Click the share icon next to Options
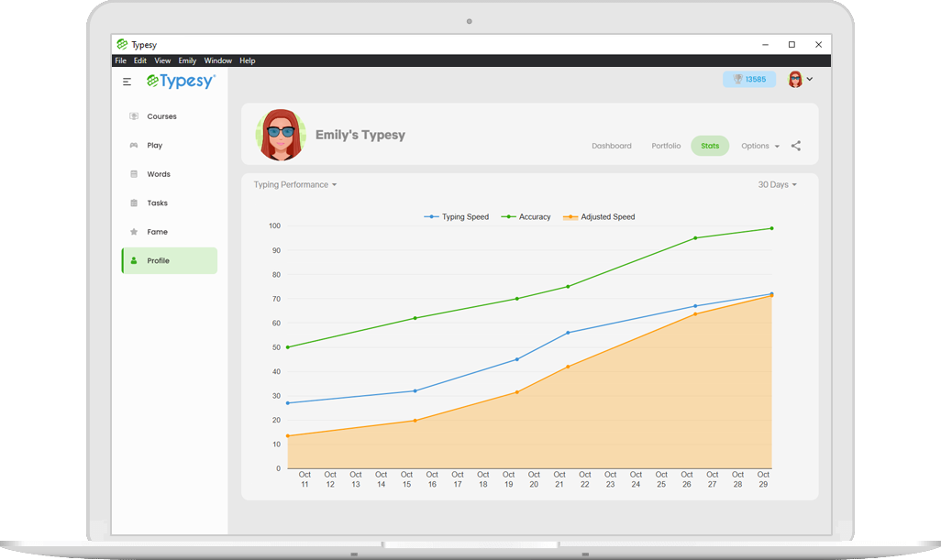Screen dimensions: 941x560 [796, 146]
